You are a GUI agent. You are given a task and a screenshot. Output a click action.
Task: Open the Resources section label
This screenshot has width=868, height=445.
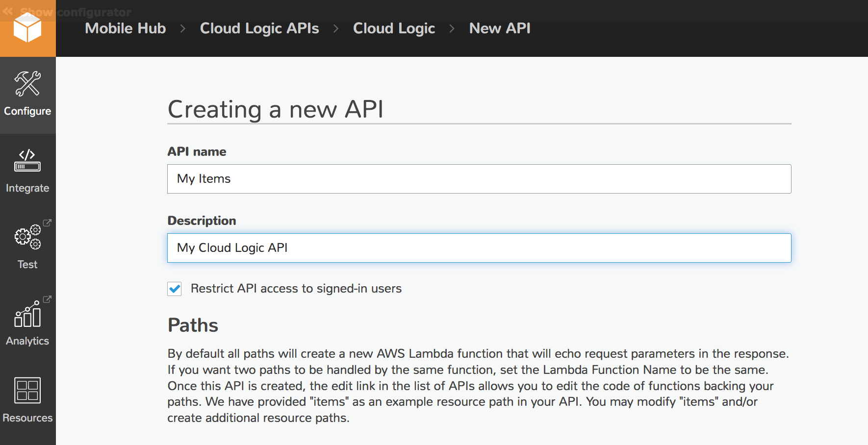click(28, 418)
